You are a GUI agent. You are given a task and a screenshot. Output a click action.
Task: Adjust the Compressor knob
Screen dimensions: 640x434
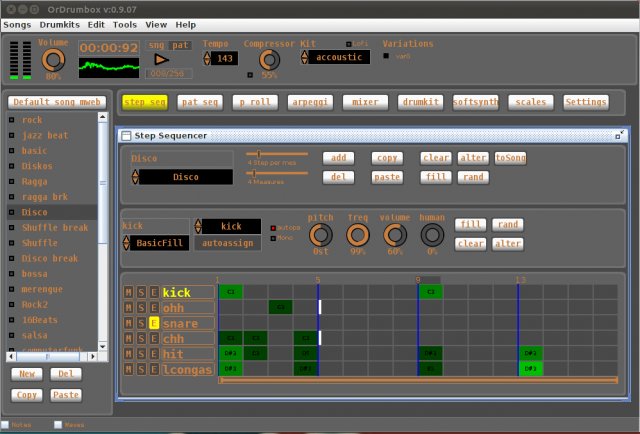(268, 60)
